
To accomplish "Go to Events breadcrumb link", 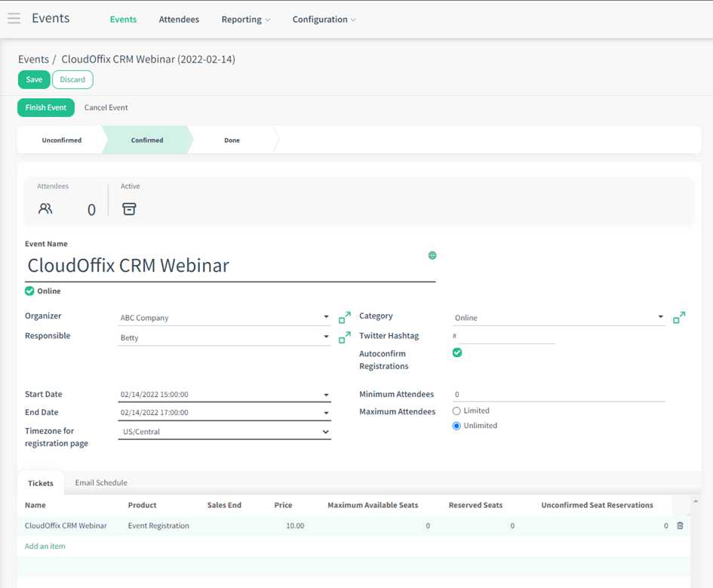I will [x=34, y=60].
